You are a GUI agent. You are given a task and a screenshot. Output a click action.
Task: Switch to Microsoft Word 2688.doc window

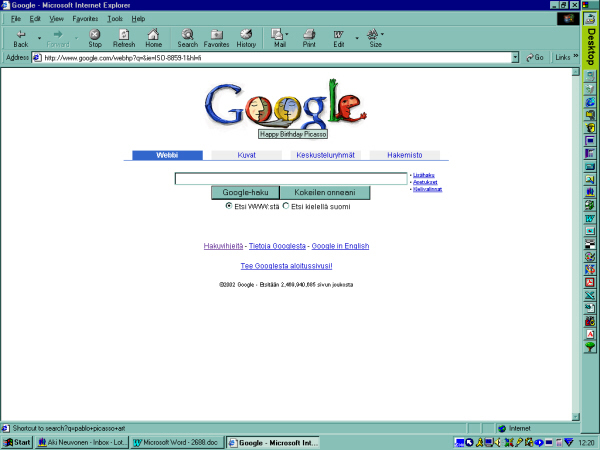point(176,442)
